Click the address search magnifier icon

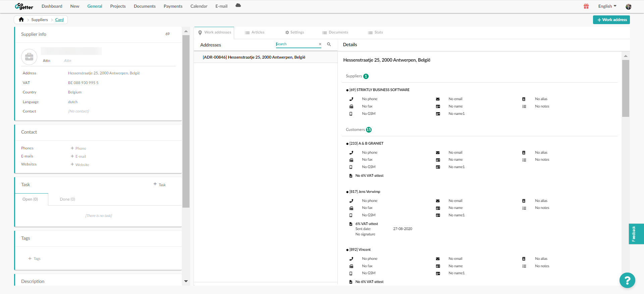[x=329, y=44]
